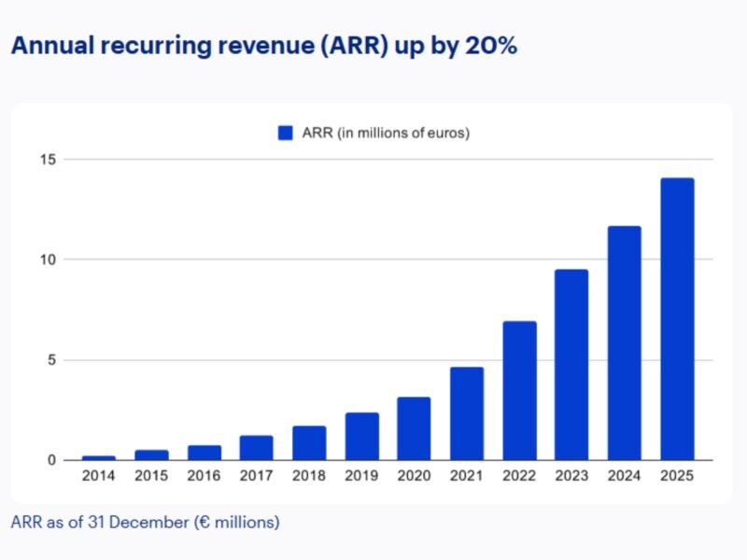
Task: Click the x-axis label '2015'
Action: tap(151, 476)
